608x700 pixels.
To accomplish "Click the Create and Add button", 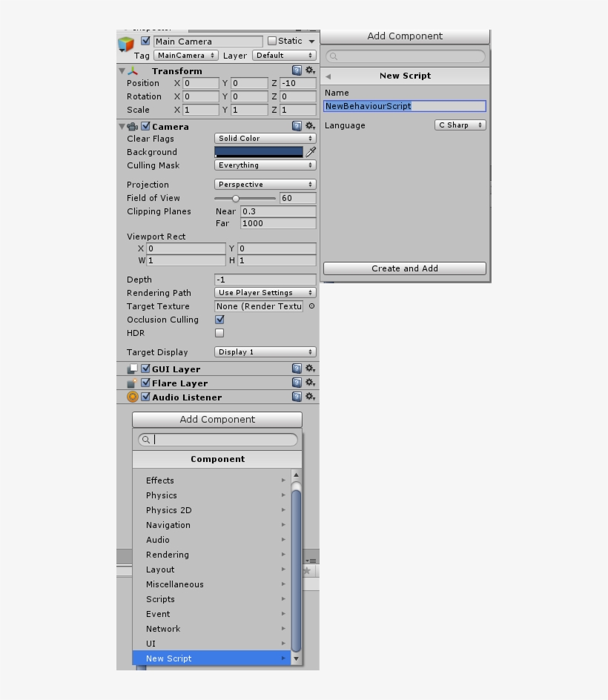I will point(405,268).
